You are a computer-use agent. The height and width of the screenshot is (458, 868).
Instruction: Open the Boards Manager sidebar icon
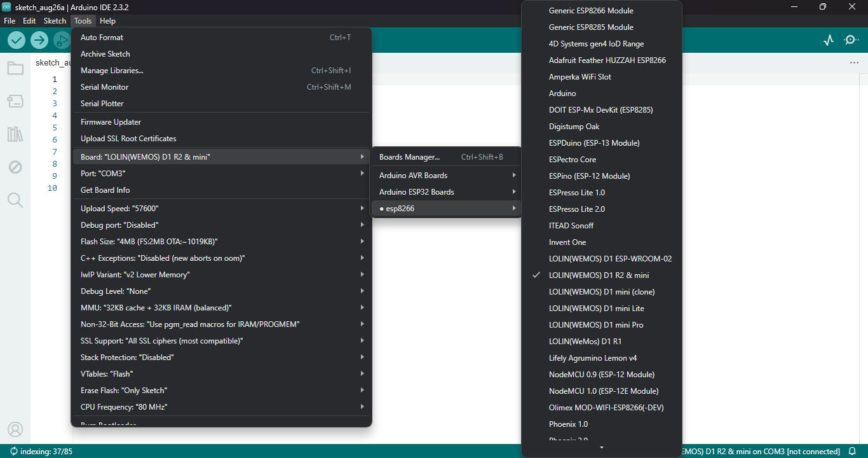[15, 101]
